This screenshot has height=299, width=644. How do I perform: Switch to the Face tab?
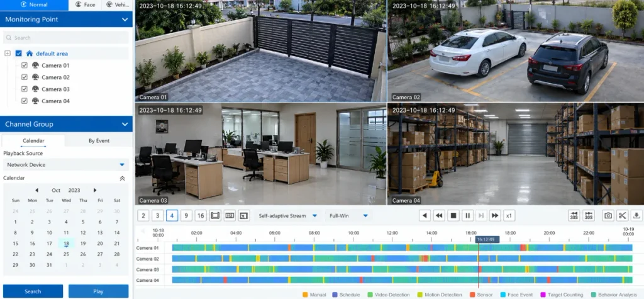point(85,5)
